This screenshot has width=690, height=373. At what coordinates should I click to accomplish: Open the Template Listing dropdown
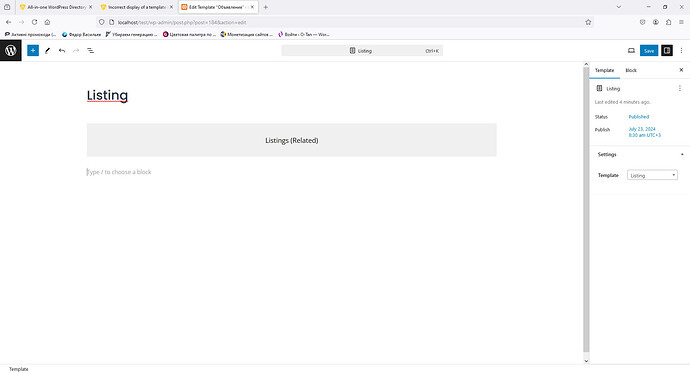click(652, 175)
